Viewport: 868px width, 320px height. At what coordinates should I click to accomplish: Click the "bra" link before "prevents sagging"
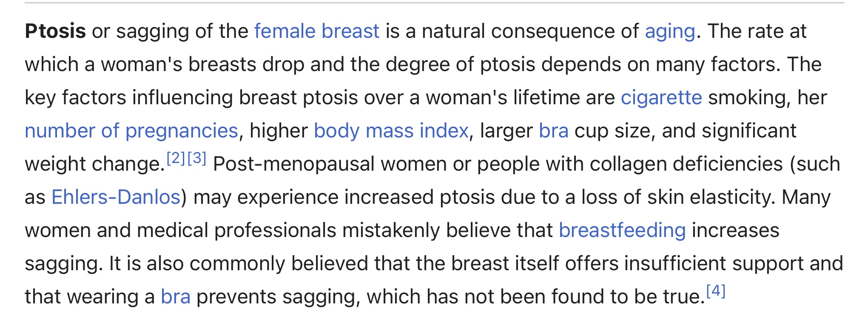point(176,297)
